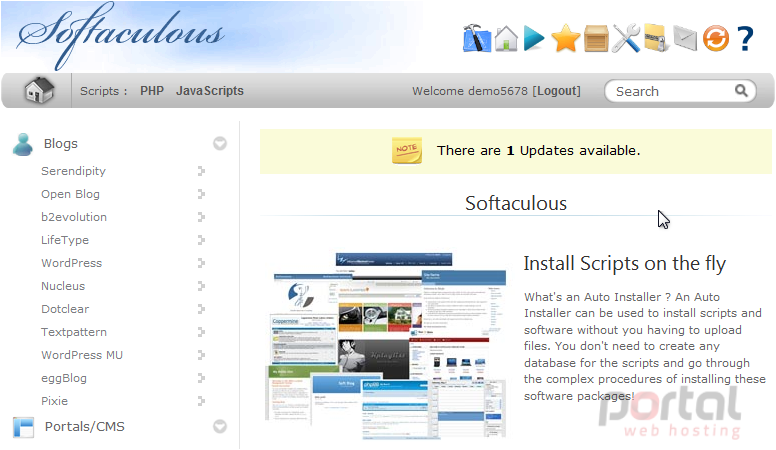Click the arrow icon next to b2evolution
This screenshot has width=776, height=450.
pos(201,217)
